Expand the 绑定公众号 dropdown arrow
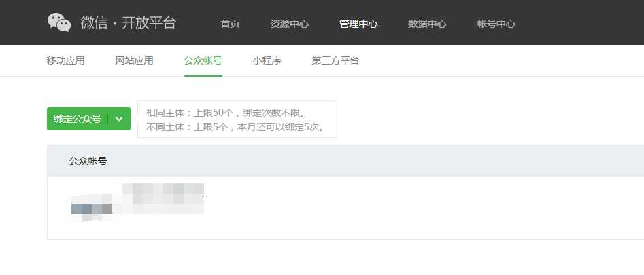Viewport: 644px width, 275px height. 119,119
